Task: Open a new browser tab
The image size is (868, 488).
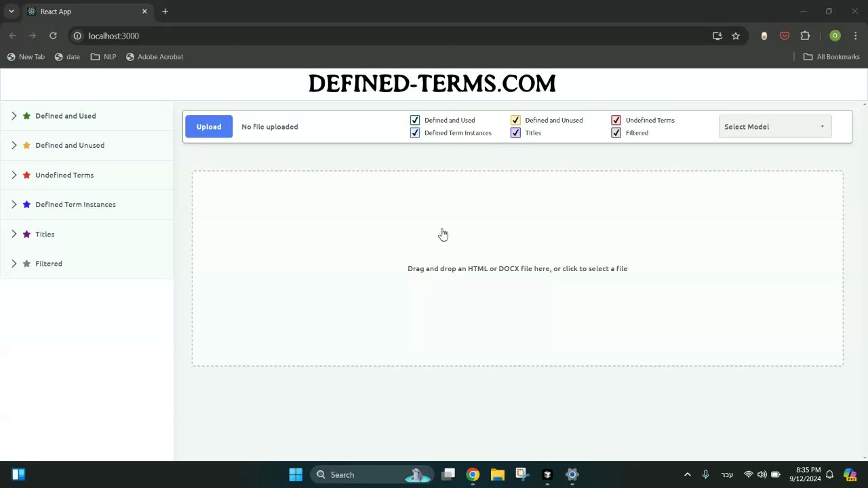Action: coord(165,12)
